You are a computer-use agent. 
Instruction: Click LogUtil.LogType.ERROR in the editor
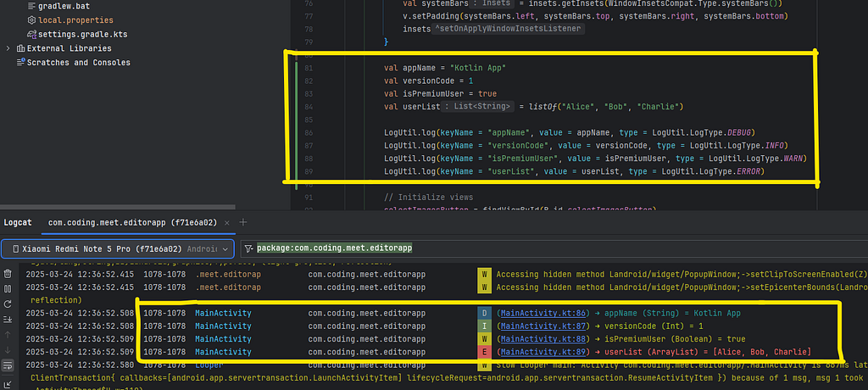(710, 171)
